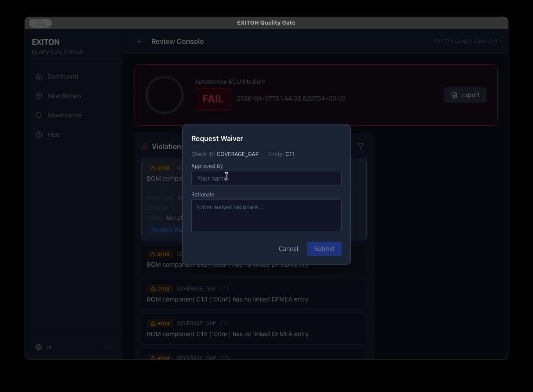Expand the C14 coverage gap violation
This screenshot has width=533, height=392.
254,329
